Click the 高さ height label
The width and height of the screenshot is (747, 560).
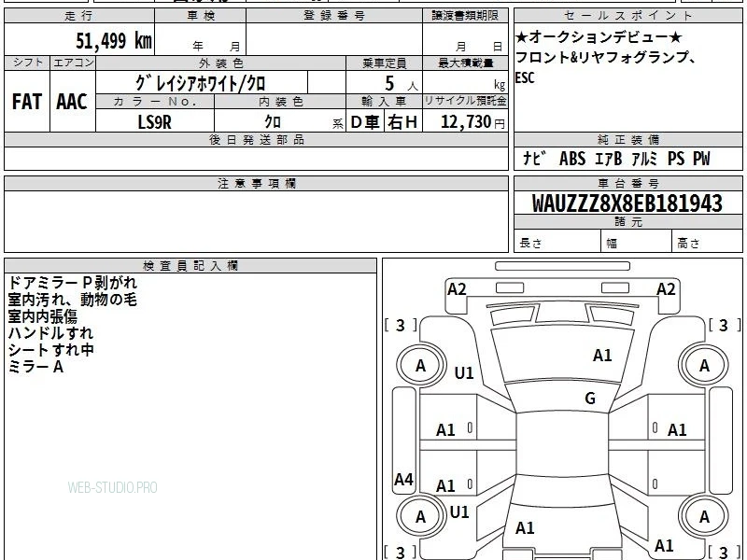coord(688,244)
